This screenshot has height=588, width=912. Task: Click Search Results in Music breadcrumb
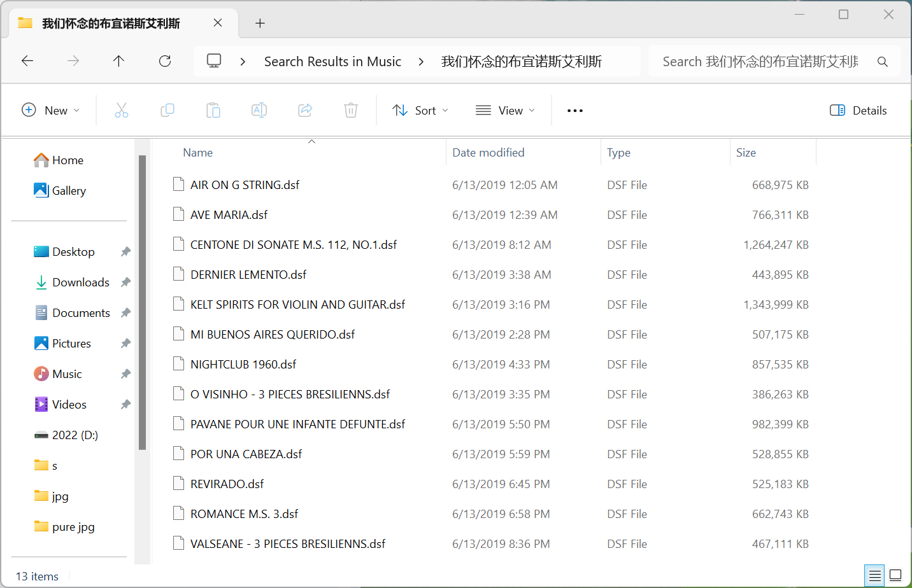tap(332, 62)
